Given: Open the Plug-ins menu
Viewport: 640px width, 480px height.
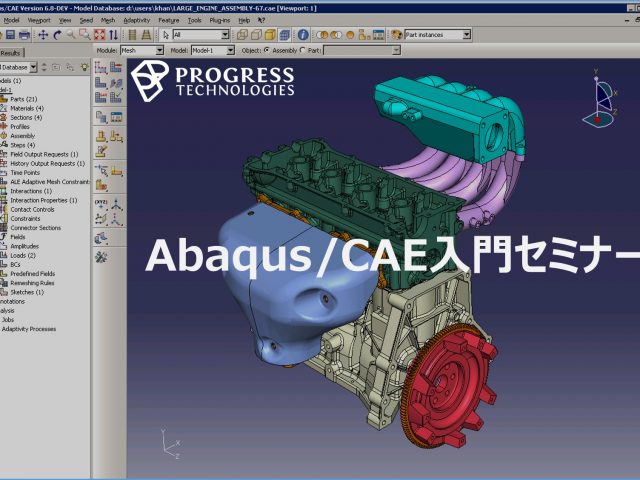Looking at the screenshot, I should click(x=220, y=20).
